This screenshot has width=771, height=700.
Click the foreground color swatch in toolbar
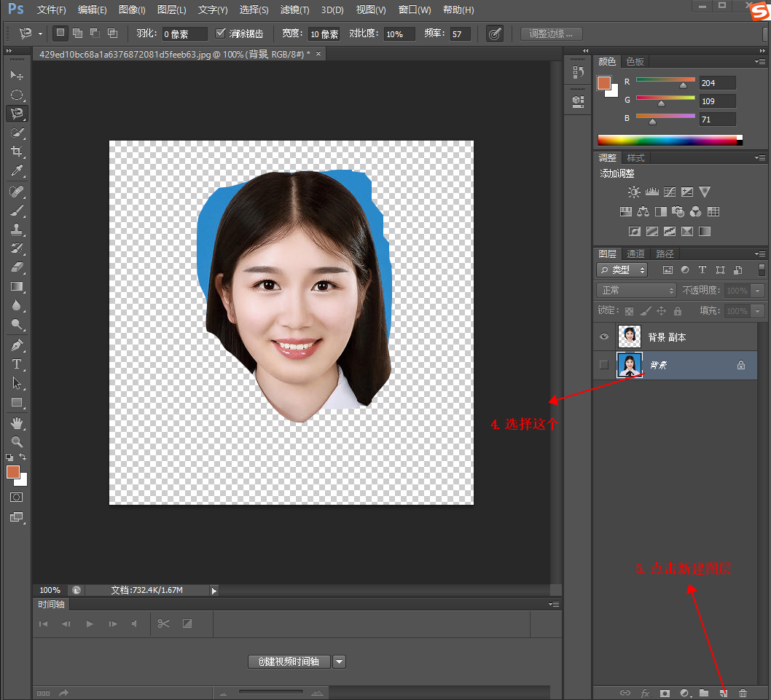13,472
